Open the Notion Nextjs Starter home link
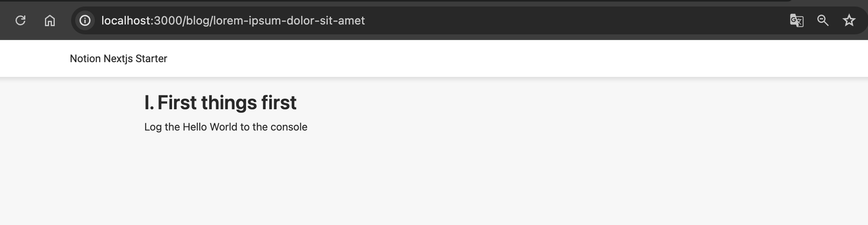Image resolution: width=868 pixels, height=225 pixels. (x=118, y=58)
